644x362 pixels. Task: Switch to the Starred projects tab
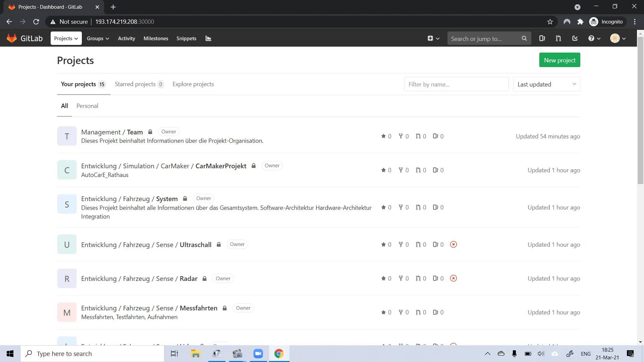135,84
